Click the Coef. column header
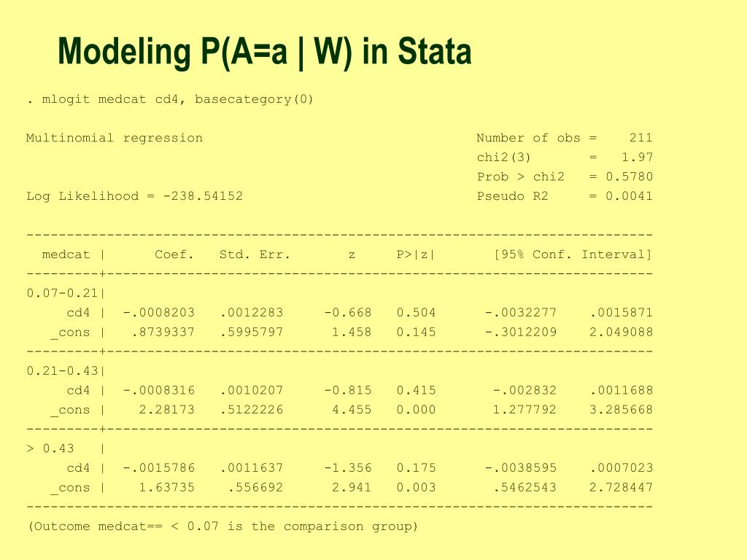747x560 pixels. [174, 254]
